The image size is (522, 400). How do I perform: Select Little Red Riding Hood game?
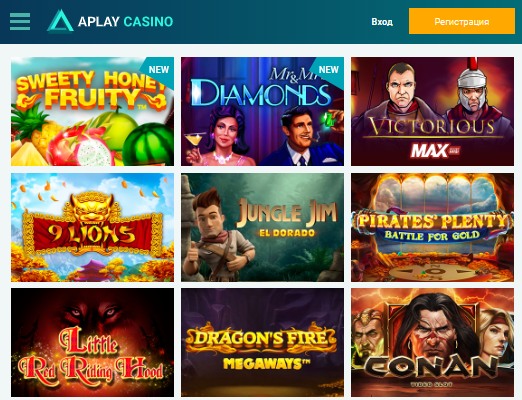point(92,342)
